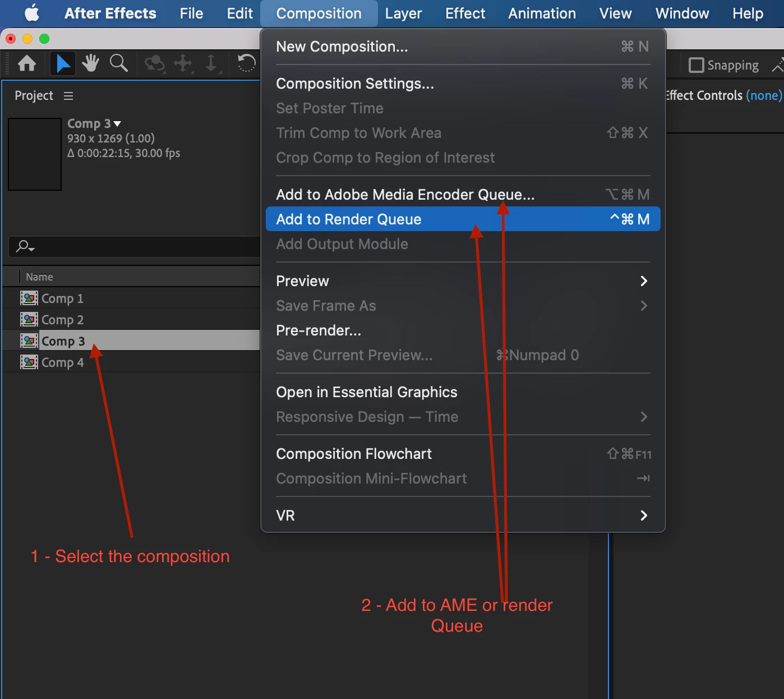Choose New Composition...
This screenshot has width=784, height=699.
pyautogui.click(x=463, y=47)
